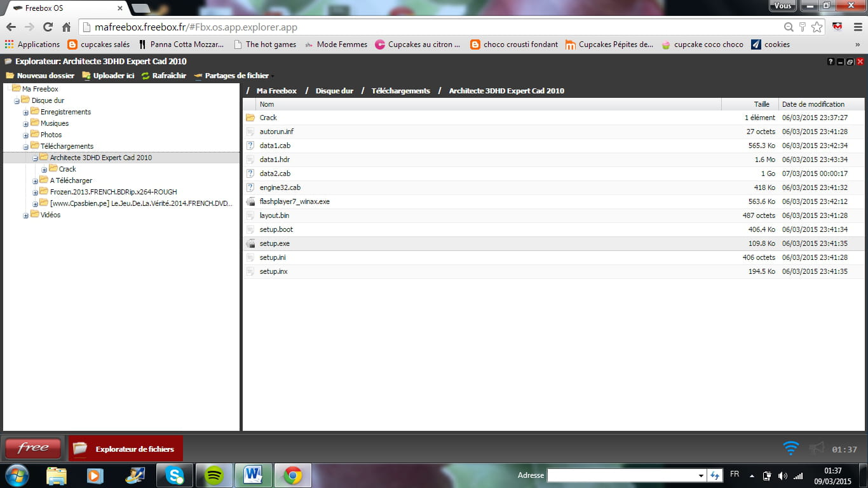The height and width of the screenshot is (488, 868).
Task: Sort files by the Taille column header
Action: [750, 104]
